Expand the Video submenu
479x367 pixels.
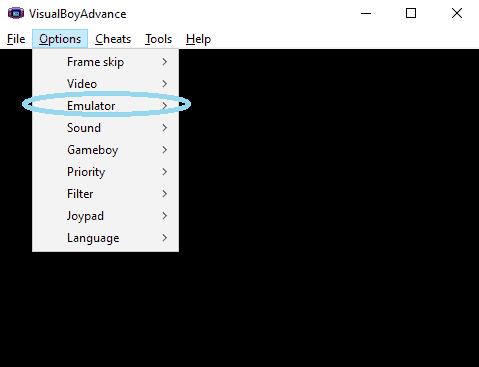point(105,84)
